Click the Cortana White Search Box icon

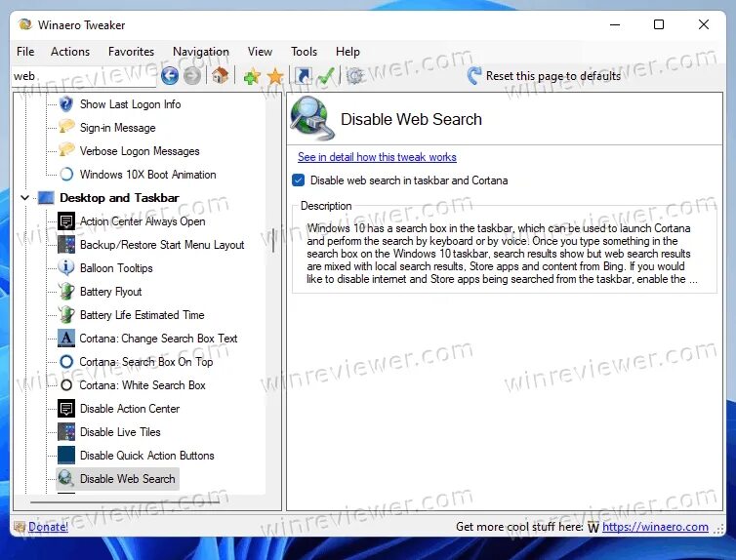tap(66, 385)
